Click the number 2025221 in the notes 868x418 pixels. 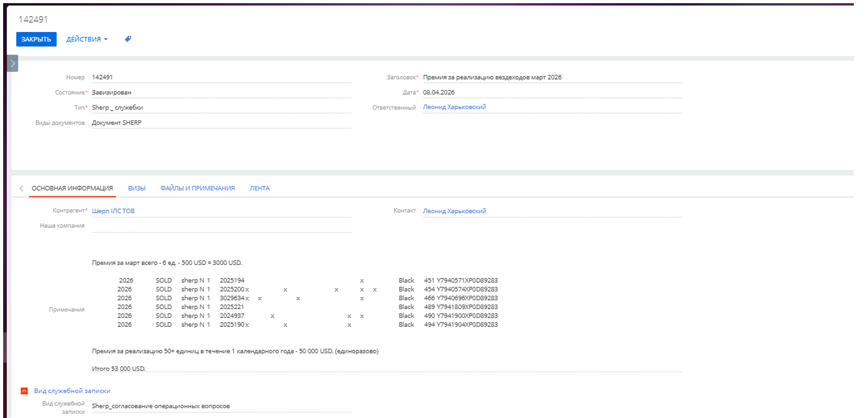click(x=232, y=307)
